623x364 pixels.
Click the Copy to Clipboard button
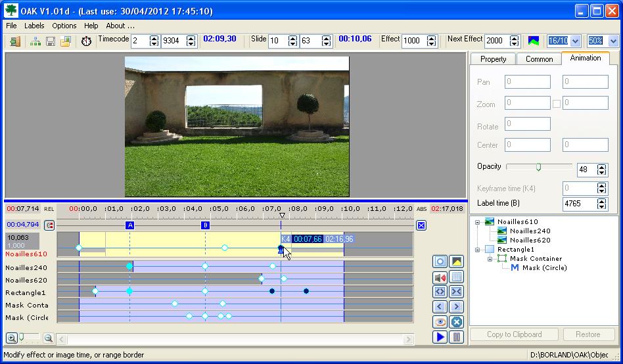click(x=514, y=334)
